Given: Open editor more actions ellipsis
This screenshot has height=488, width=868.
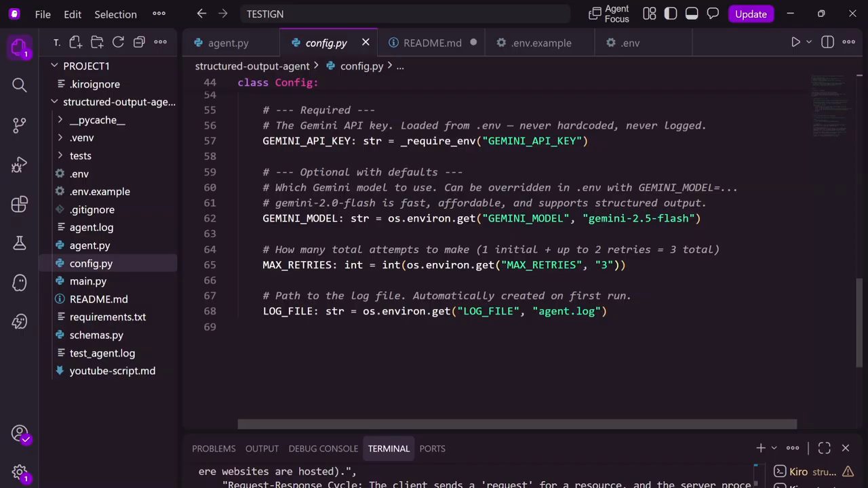Looking at the screenshot, I should tap(849, 42).
